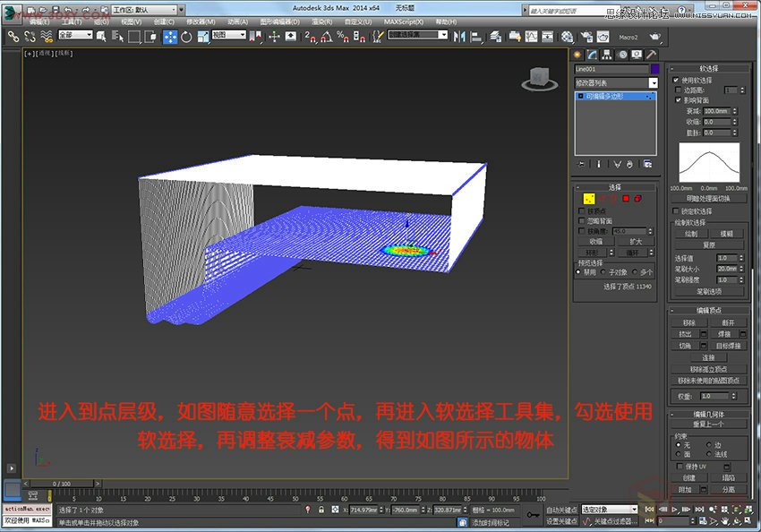This screenshot has width=761, height=532.
Task: Activate the Select and Rotate tool
Action: click(x=186, y=38)
